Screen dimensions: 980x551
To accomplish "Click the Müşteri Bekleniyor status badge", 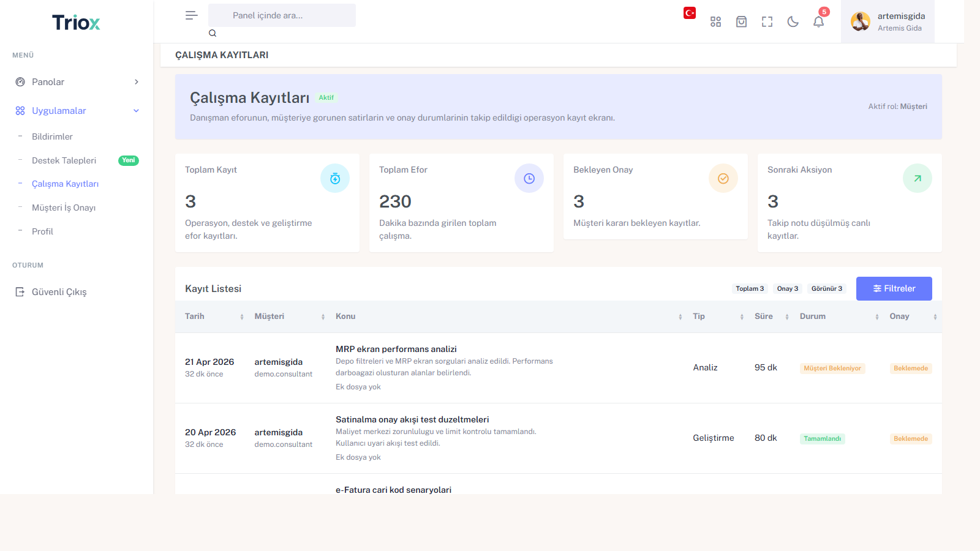I will pos(832,368).
